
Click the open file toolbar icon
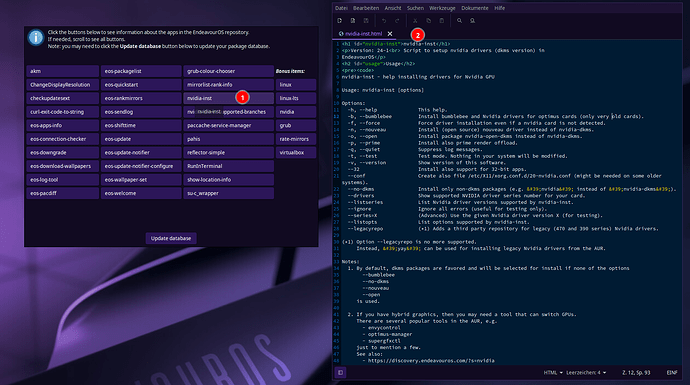(x=352, y=21)
